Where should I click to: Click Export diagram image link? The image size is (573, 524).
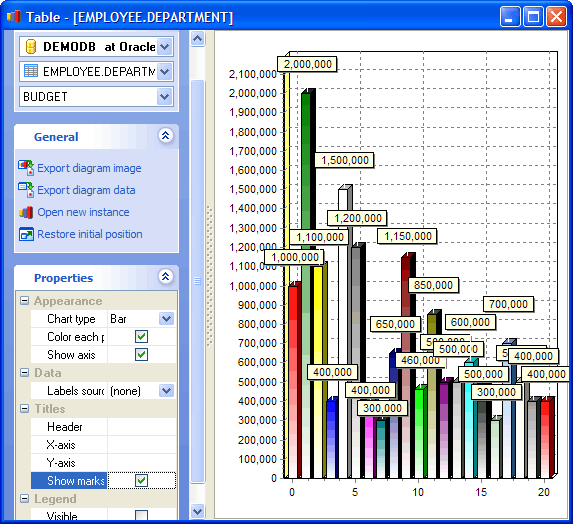[x=89, y=168]
